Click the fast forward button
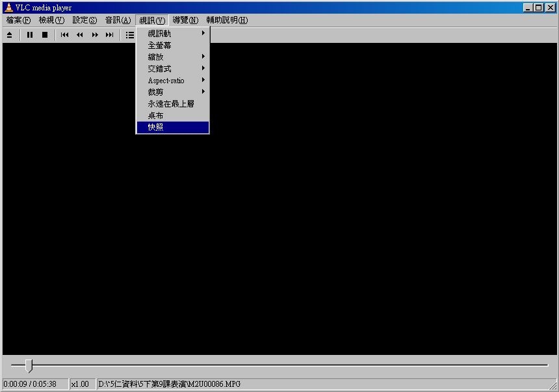Screen dimensions: 559x392 [x=95, y=35]
